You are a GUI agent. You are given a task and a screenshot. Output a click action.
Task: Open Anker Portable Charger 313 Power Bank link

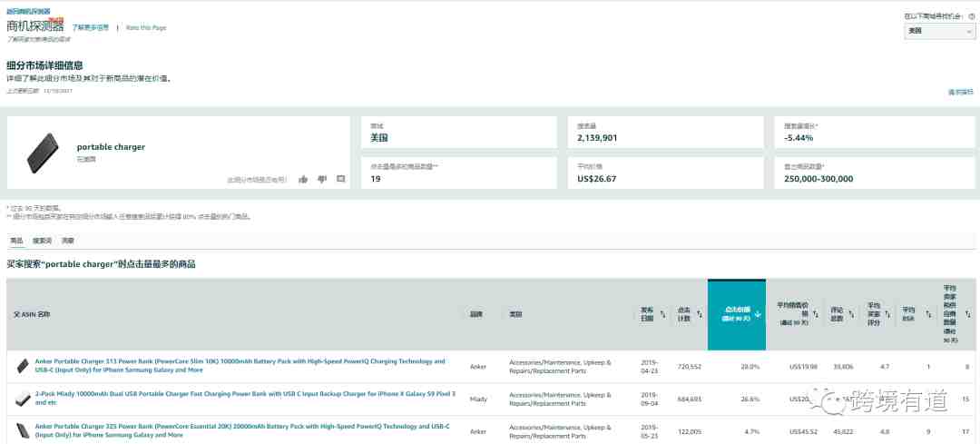tap(240, 366)
